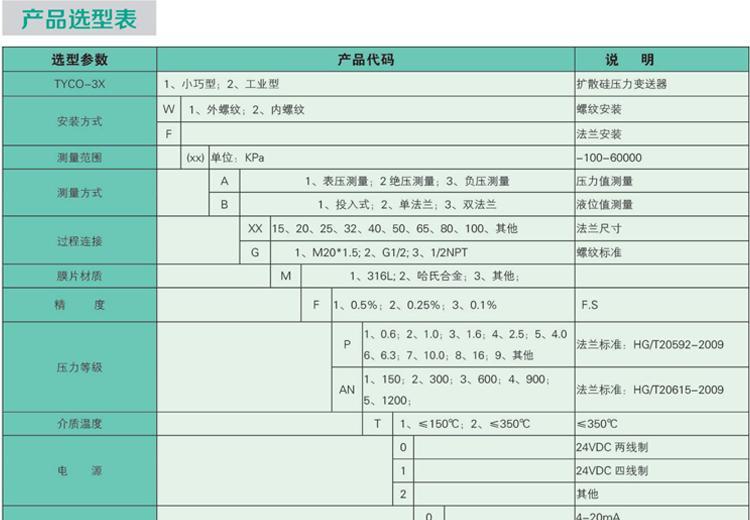Image resolution: width=750 pixels, height=520 pixels.
Task: Select the 过程连接 row label
Action: pos(79,241)
